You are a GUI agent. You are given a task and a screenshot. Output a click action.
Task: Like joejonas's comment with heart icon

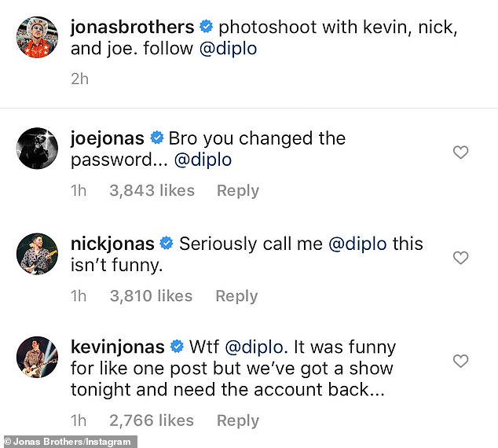click(x=461, y=152)
